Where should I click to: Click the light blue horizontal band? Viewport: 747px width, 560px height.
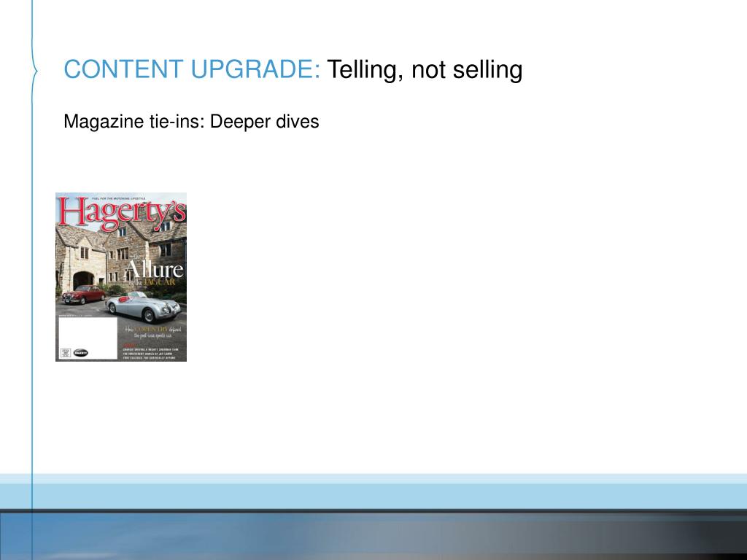pyautogui.click(x=373, y=491)
